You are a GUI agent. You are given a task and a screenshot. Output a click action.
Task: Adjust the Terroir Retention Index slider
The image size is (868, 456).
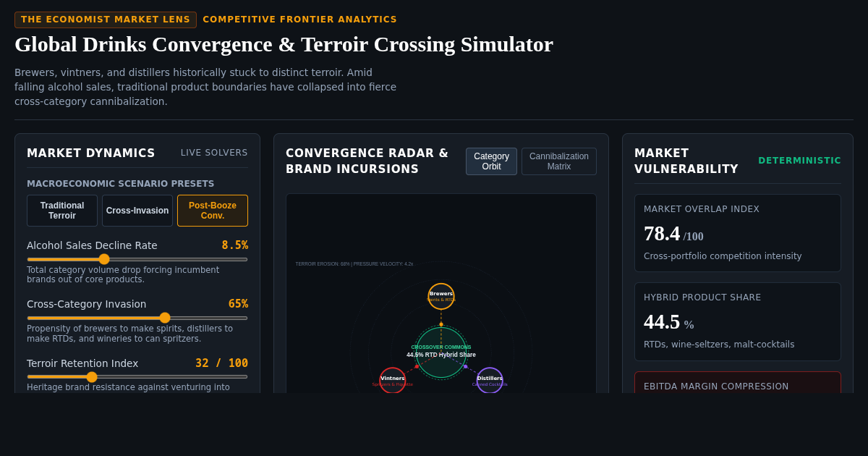click(x=137, y=376)
